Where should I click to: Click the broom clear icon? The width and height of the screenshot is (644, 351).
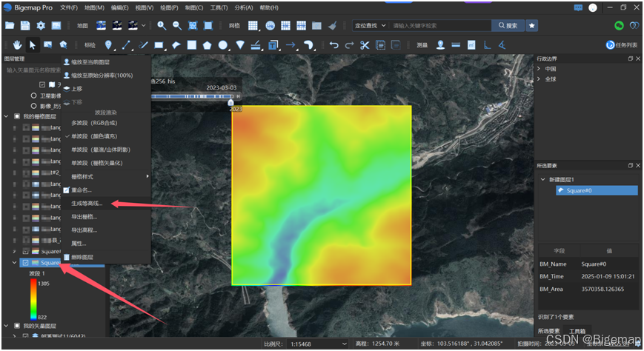(x=332, y=25)
